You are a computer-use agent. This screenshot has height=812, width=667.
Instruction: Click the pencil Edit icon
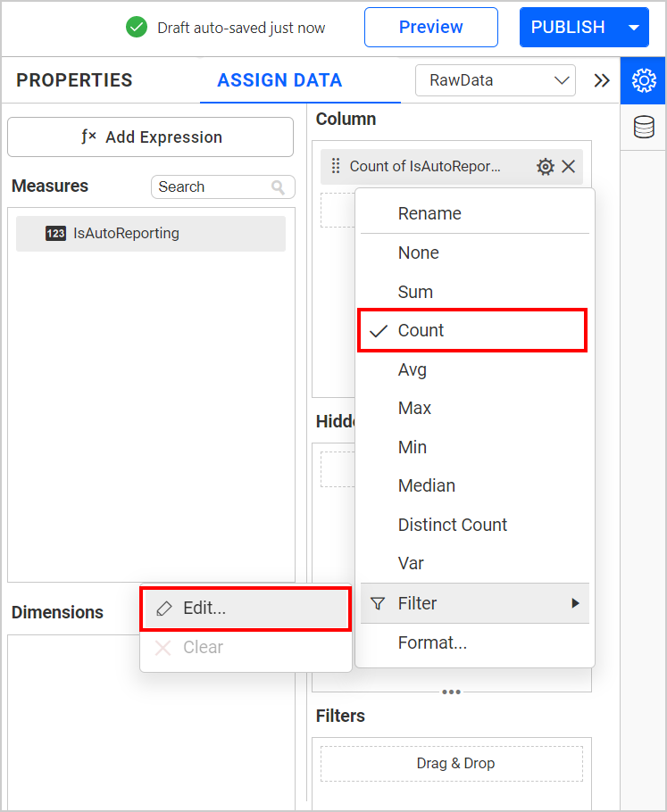click(164, 609)
